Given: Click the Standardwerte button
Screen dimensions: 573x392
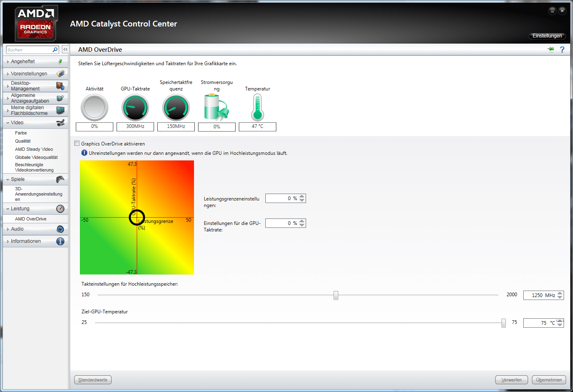Looking at the screenshot, I should [x=93, y=380].
